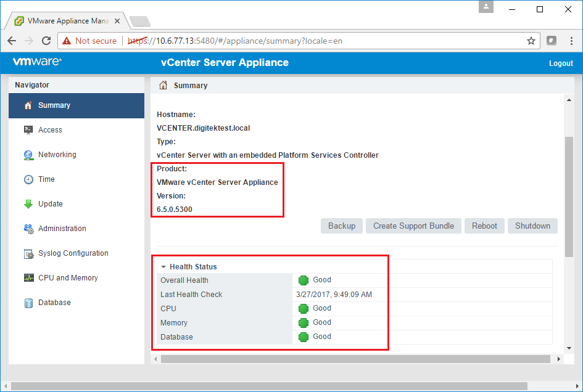Open the Access page

point(76,130)
